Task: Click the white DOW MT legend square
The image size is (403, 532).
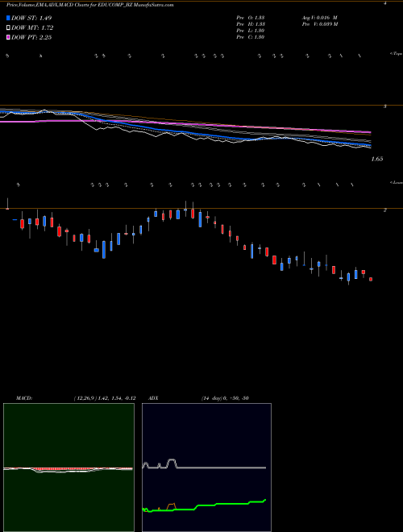Action: click(x=8, y=28)
